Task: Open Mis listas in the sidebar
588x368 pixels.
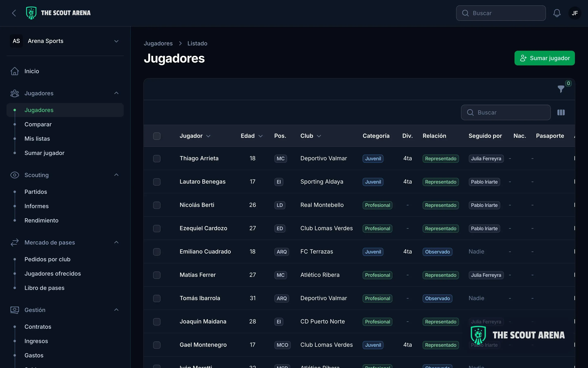Action: pyautogui.click(x=37, y=139)
